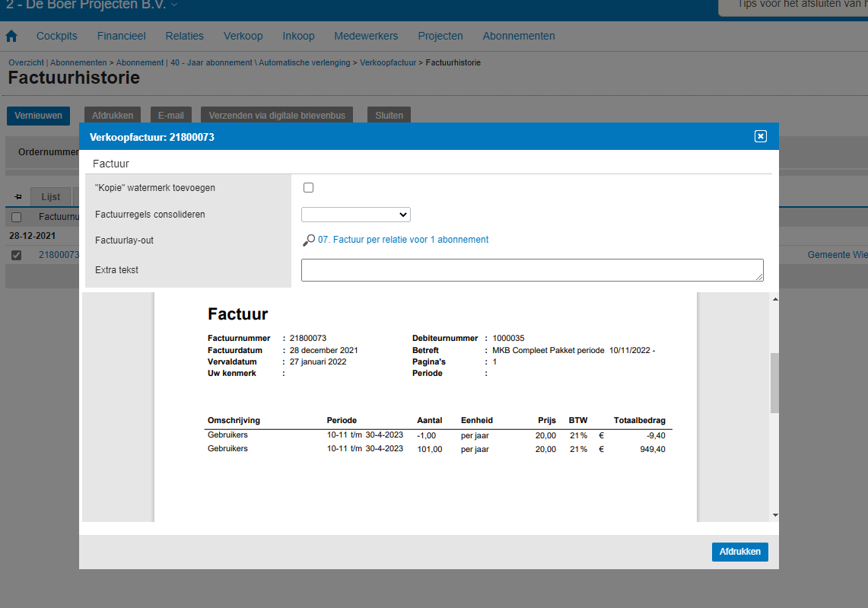The height and width of the screenshot is (608, 868).
Task: Switch to the Lijst tab
Action: [51, 196]
